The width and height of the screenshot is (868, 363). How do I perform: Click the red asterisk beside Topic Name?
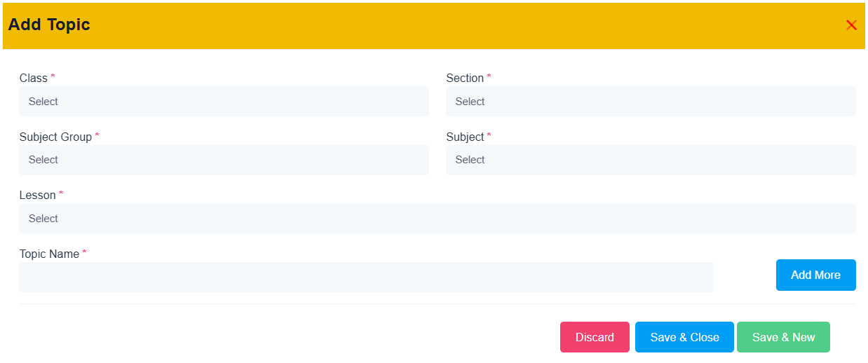click(84, 252)
